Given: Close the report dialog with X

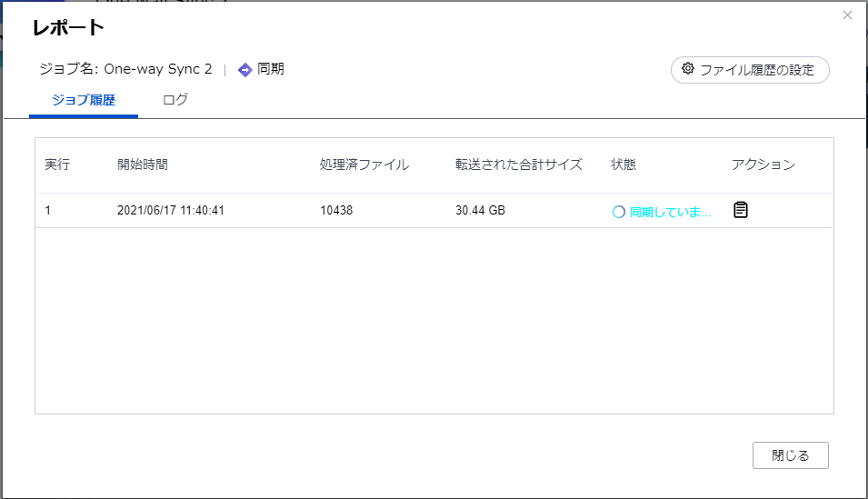Looking at the screenshot, I should (x=847, y=15).
